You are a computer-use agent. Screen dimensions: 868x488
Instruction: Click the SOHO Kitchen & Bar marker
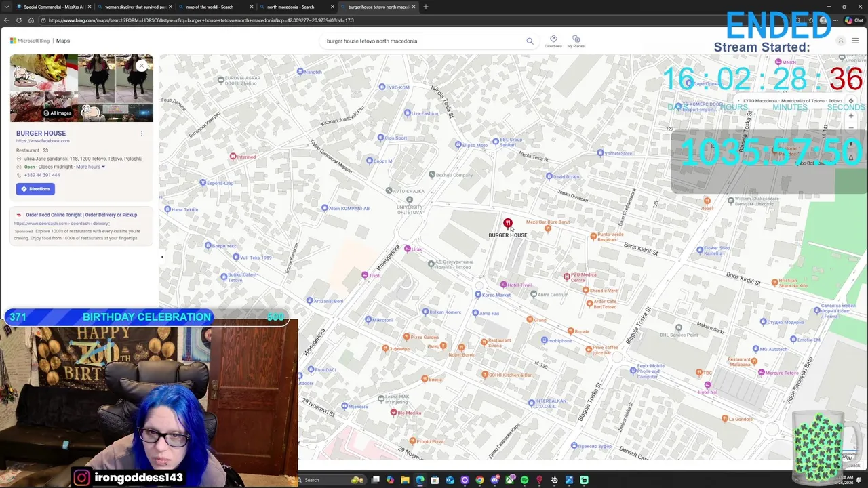click(x=485, y=375)
